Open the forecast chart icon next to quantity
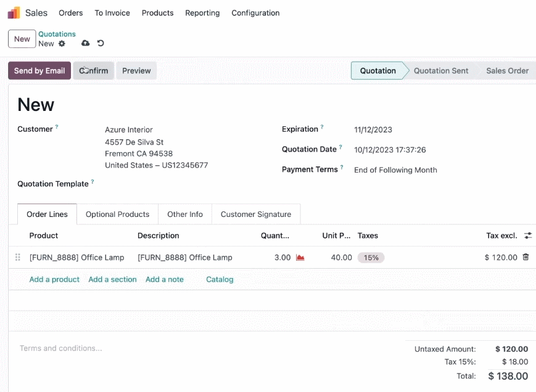This screenshot has height=392, width=536. [300, 258]
